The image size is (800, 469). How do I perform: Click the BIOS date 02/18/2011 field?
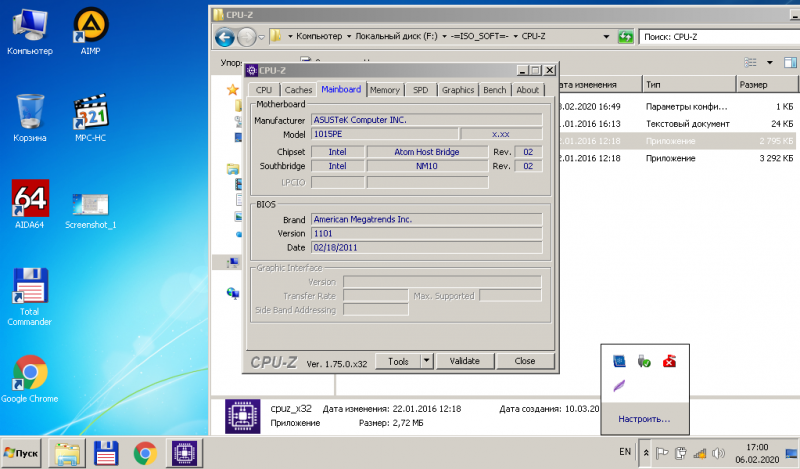click(427, 248)
